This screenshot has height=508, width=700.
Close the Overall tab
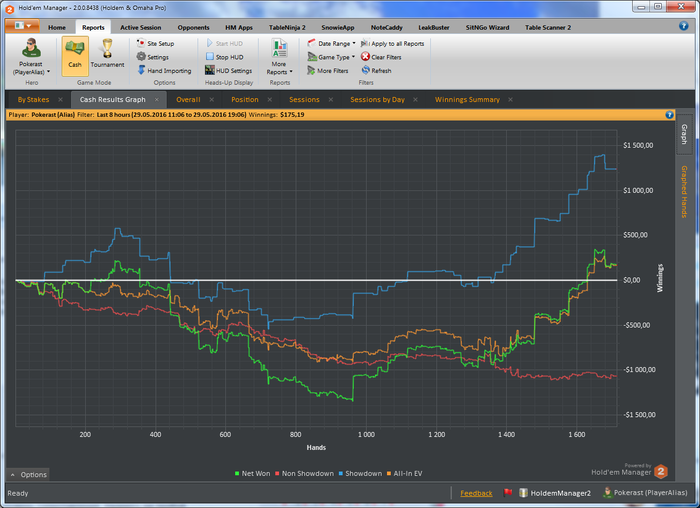point(212,100)
